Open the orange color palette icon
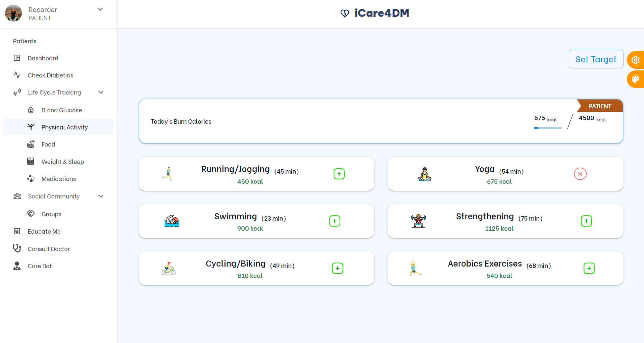 [635, 79]
